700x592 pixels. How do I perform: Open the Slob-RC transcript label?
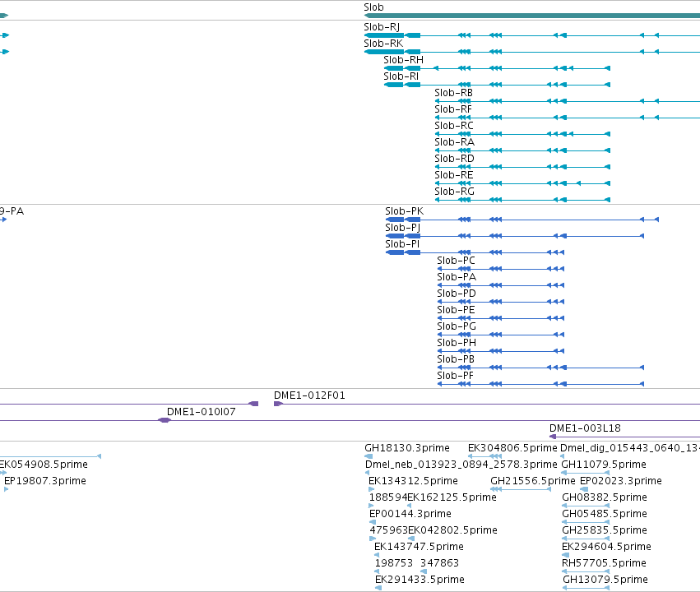click(453, 126)
